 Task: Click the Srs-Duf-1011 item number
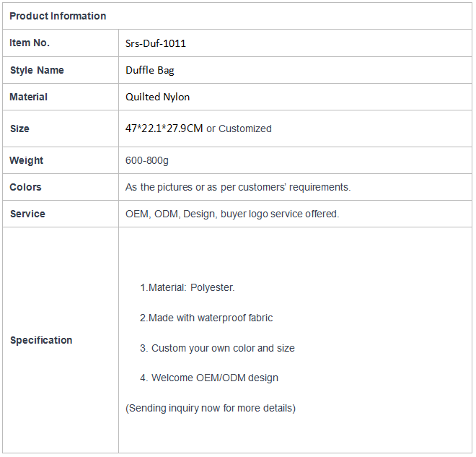click(156, 43)
